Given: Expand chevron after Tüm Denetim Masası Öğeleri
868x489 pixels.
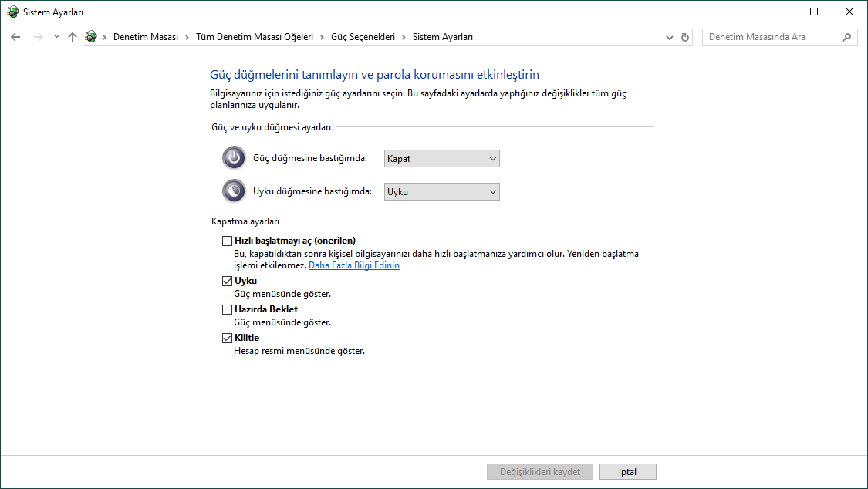Looking at the screenshot, I should coord(323,37).
